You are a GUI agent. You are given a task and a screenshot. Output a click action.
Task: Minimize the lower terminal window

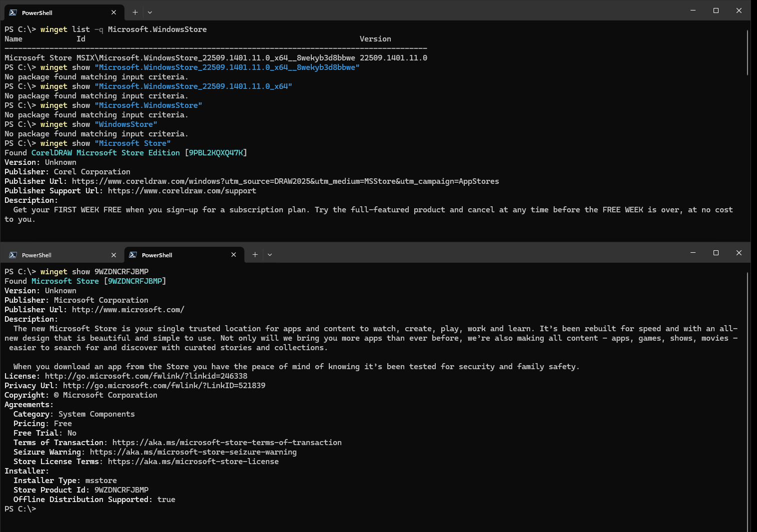[693, 253]
